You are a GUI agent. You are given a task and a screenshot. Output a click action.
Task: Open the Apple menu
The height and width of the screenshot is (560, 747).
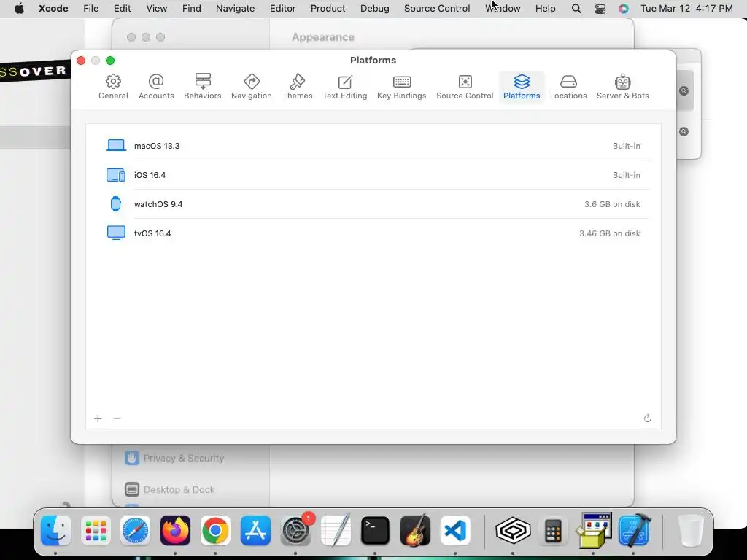(19, 9)
